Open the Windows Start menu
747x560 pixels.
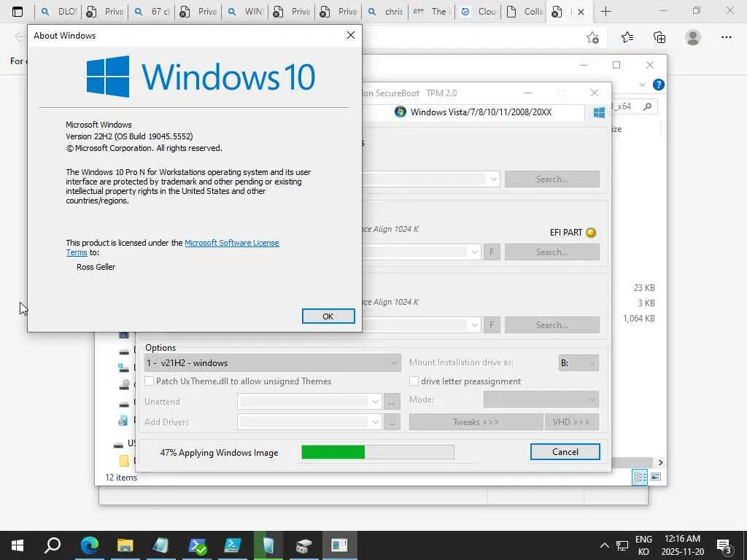tap(18, 545)
